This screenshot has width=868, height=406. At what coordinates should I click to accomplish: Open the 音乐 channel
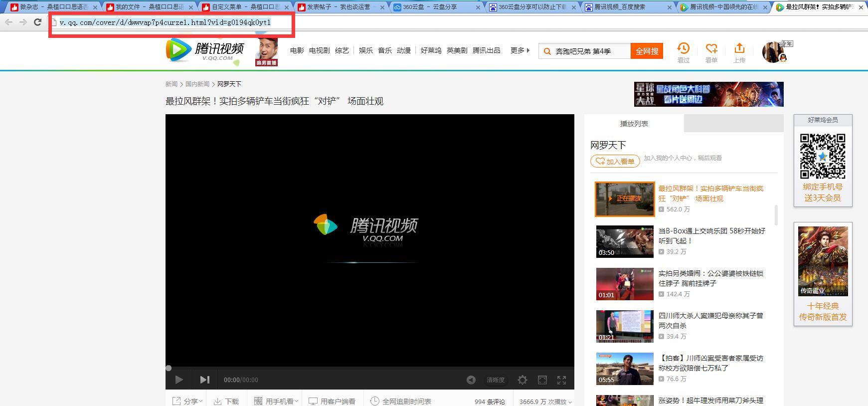click(x=385, y=50)
